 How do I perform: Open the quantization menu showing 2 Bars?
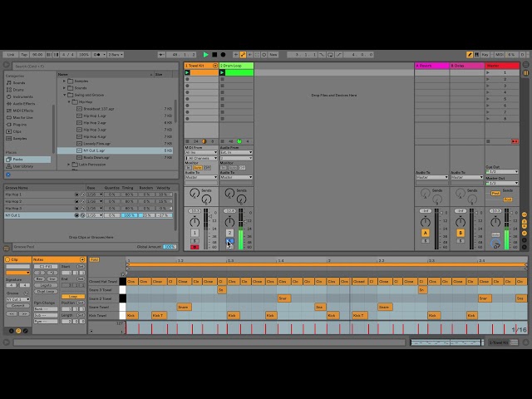tap(116, 55)
